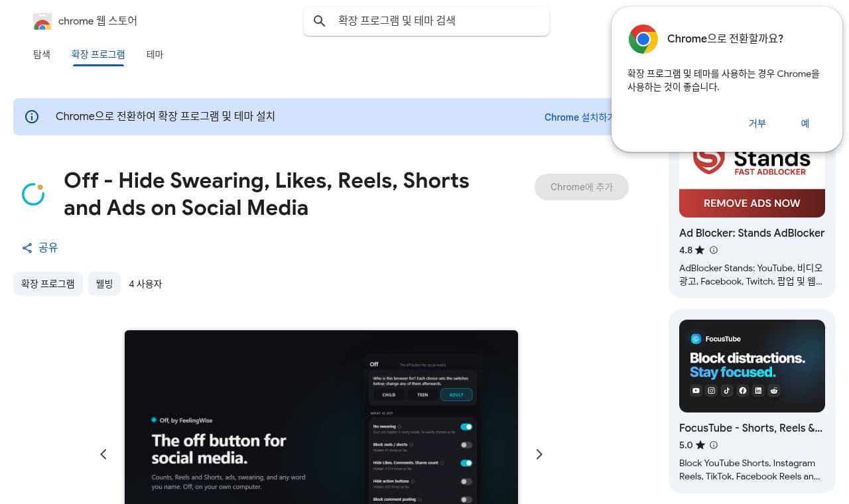Switch to the 탐색 tab
This screenshot has width=849, height=504.
(42, 54)
